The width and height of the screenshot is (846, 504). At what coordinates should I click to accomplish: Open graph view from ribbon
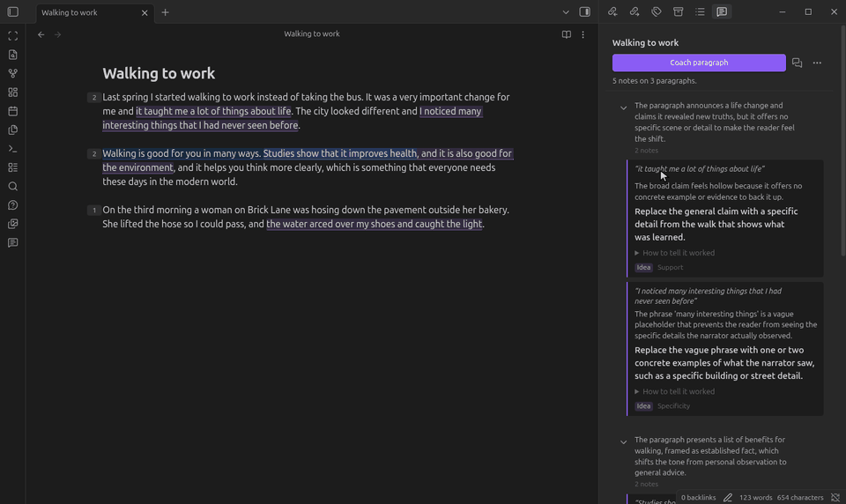click(x=13, y=73)
